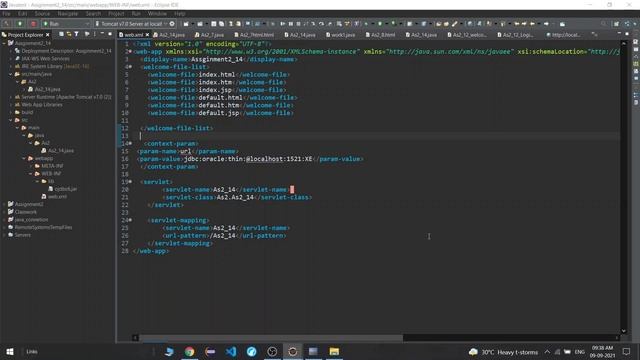Switch to the work1.java editor tab
640x360 pixels.
point(340,35)
